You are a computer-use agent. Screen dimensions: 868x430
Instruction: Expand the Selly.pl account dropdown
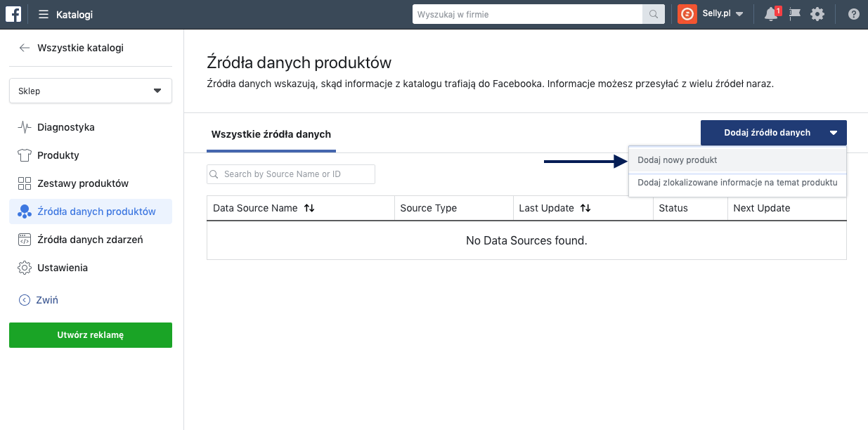tap(739, 15)
